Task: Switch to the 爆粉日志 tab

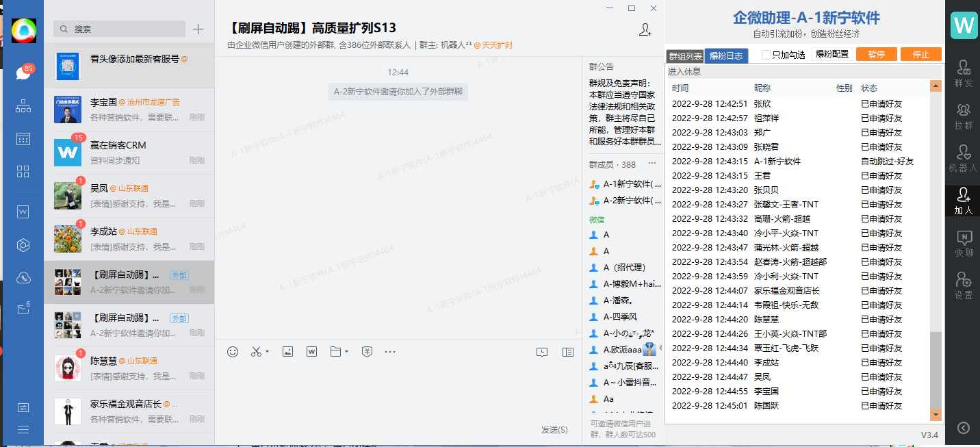Action: pyautogui.click(x=726, y=55)
